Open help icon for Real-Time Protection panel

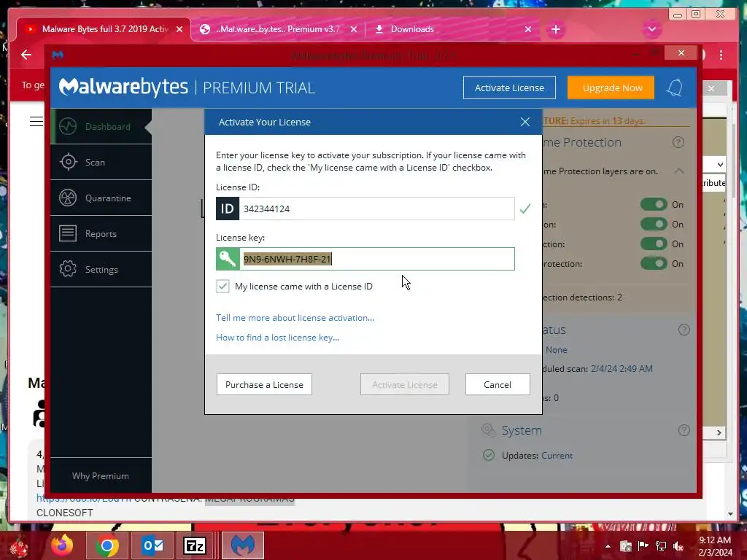(x=678, y=142)
